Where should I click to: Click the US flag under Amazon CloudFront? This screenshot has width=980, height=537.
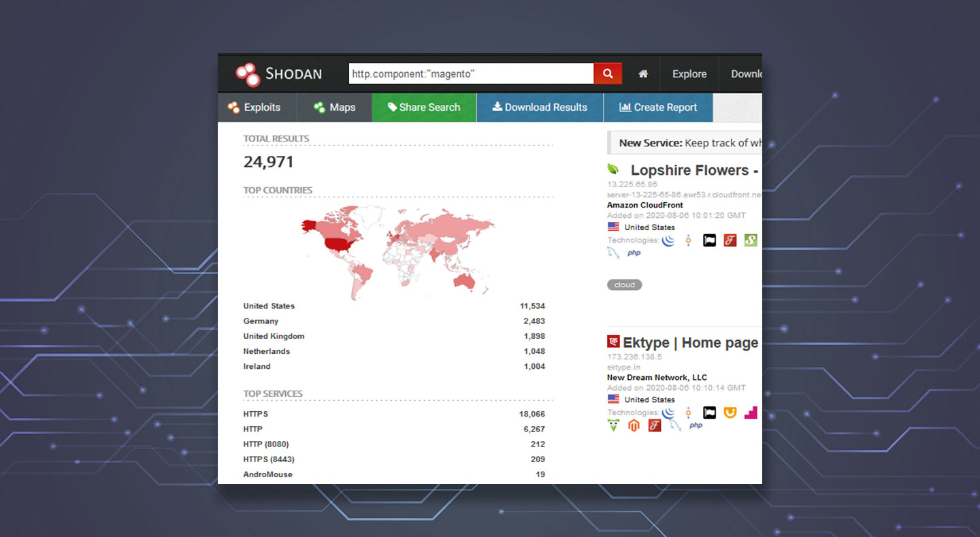(x=614, y=227)
